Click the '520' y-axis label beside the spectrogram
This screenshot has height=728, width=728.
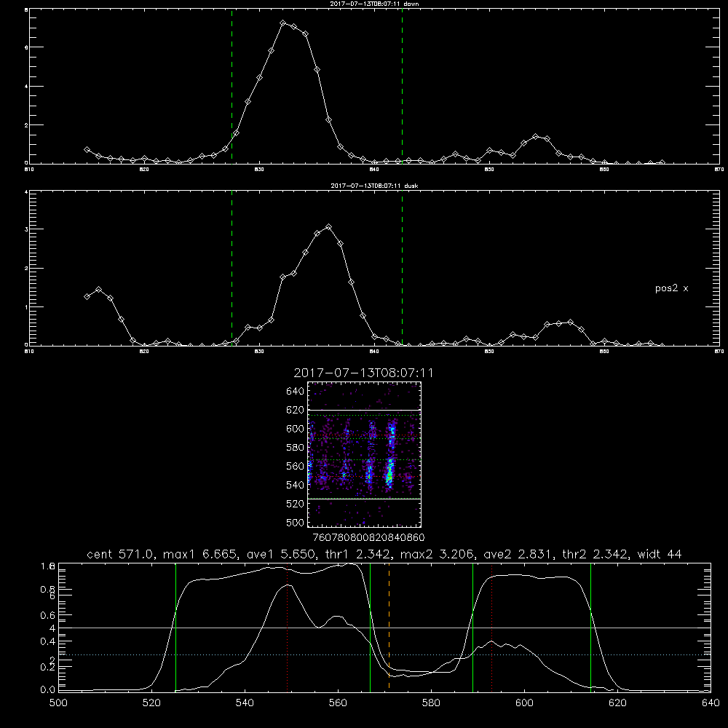[x=296, y=504]
